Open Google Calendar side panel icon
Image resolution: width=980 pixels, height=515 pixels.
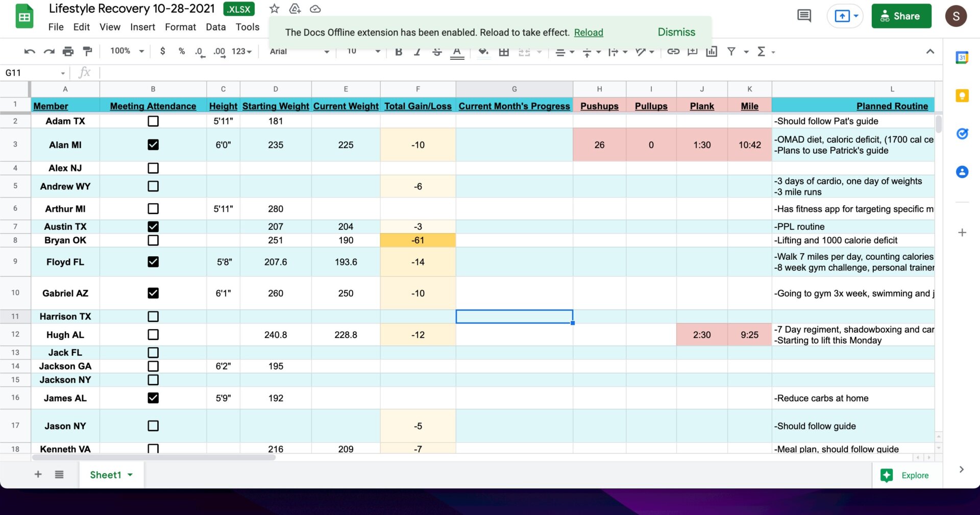point(962,58)
